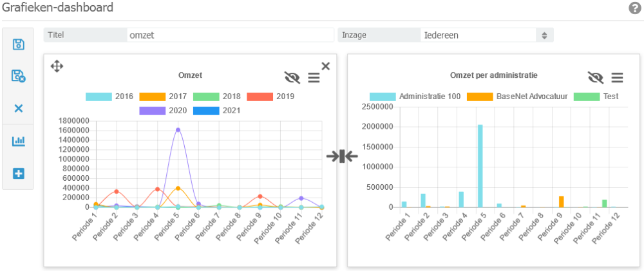The image size is (644, 271).
Task: Click the save-as icon in sidebar
Action: click(19, 76)
